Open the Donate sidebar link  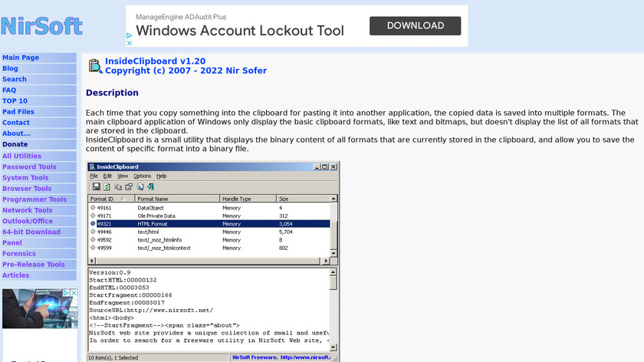15,144
